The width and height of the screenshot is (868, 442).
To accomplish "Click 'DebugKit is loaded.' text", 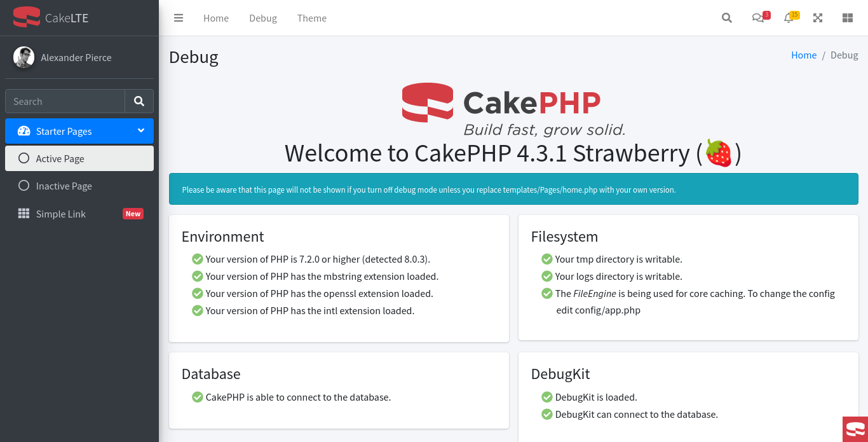I will pyautogui.click(x=596, y=397).
